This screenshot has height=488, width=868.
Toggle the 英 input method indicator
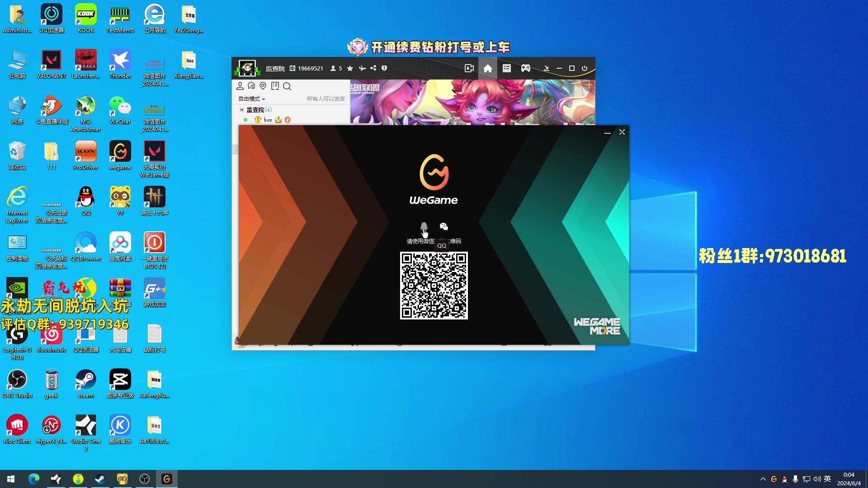coord(828,479)
